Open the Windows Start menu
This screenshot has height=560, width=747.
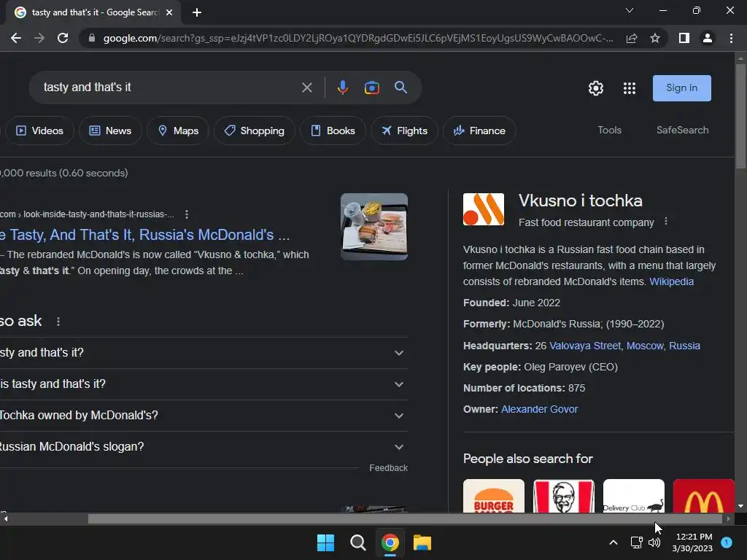click(x=326, y=542)
